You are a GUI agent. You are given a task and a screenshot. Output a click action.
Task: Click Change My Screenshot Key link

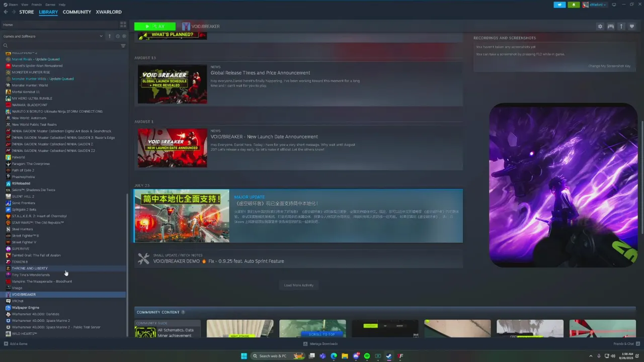point(609,66)
